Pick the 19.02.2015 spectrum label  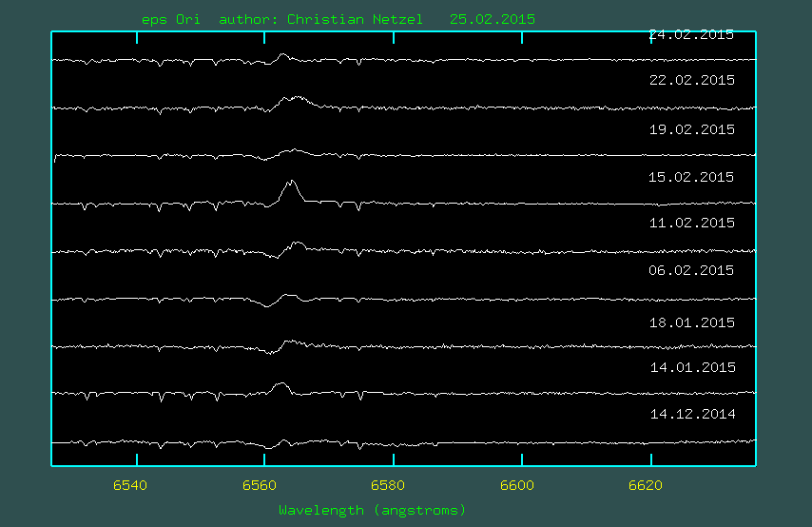coord(691,129)
